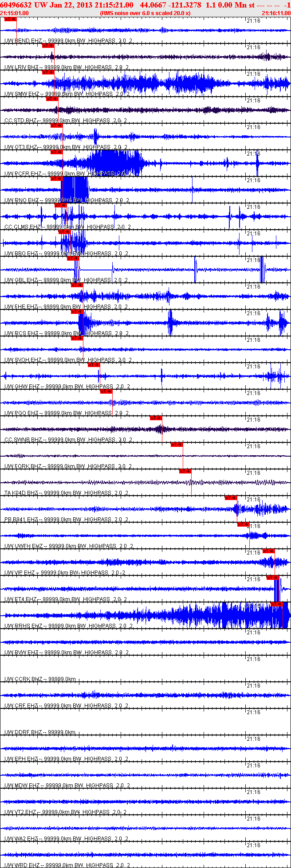This screenshot has width=291, height=868.
Task: Click the UW WA2 EHZ station label
Action: pos(66,839)
